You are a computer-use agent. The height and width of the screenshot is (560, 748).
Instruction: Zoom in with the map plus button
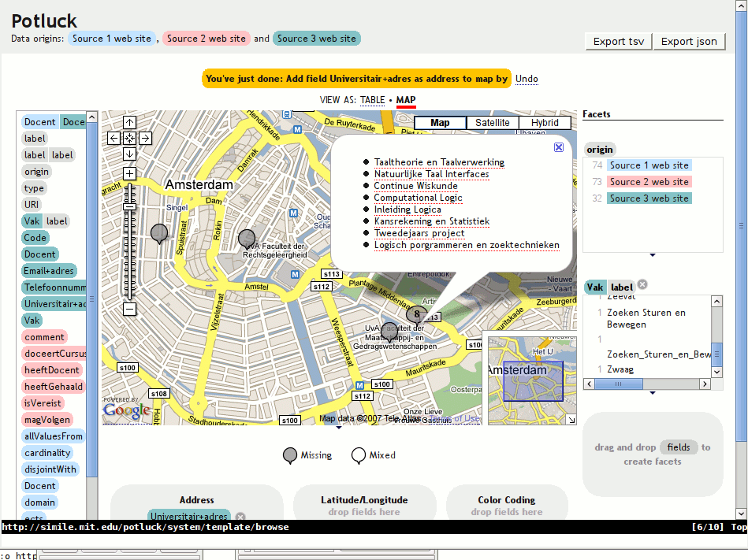tap(129, 173)
